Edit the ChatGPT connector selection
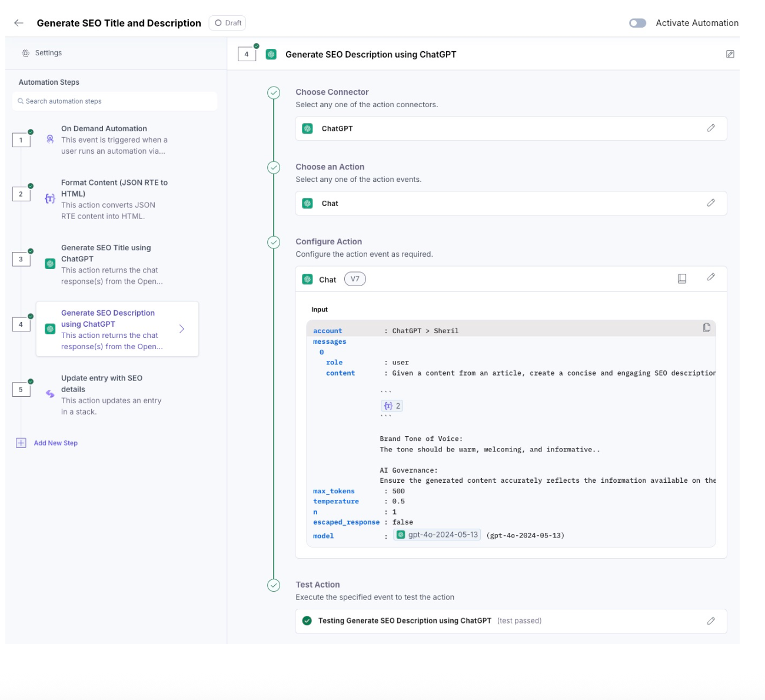This screenshot has height=700, width=765. pyautogui.click(x=711, y=128)
